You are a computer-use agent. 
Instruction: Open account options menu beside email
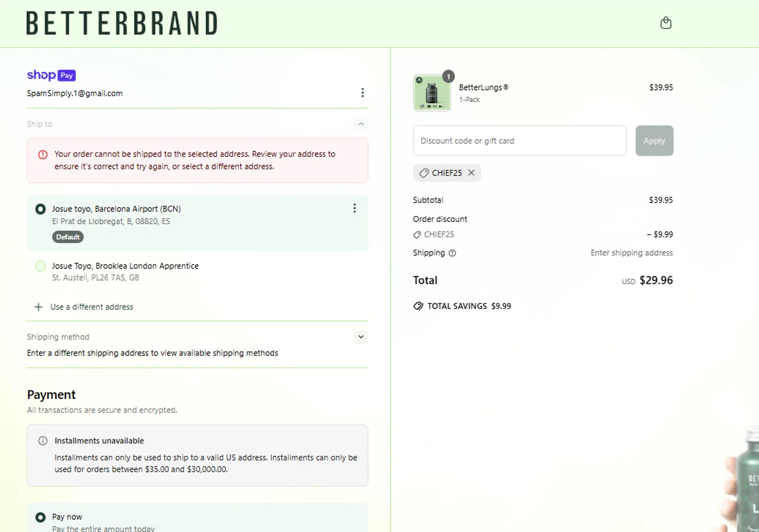coord(362,93)
